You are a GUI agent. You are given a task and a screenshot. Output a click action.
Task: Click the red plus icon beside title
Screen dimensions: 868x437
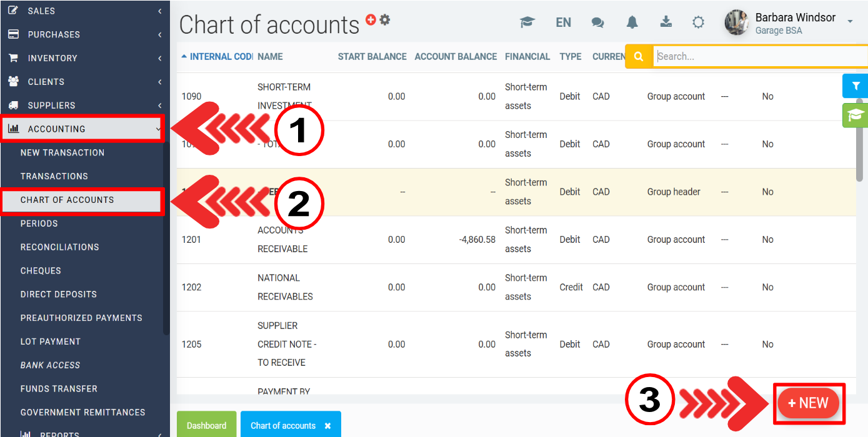coord(371,20)
